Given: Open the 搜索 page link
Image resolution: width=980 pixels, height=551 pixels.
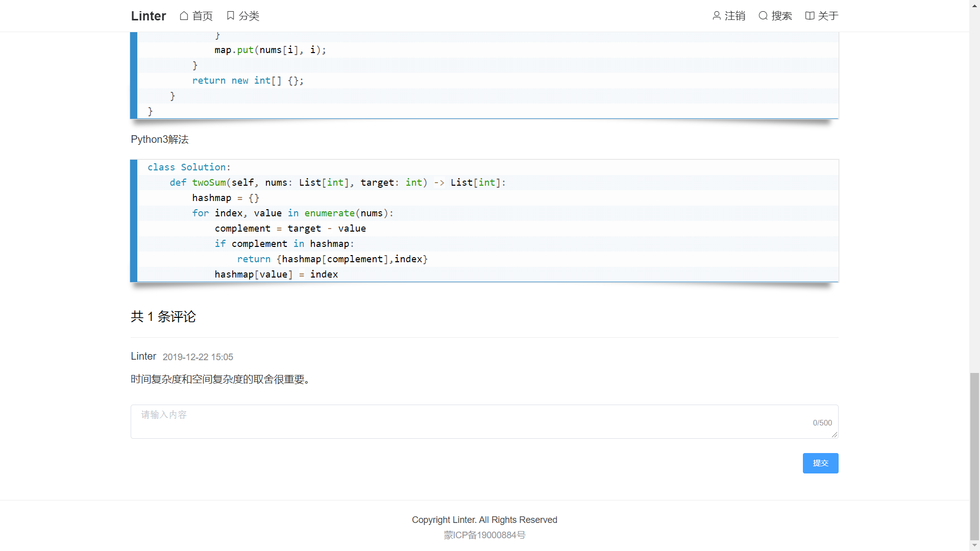Looking at the screenshot, I should point(781,16).
